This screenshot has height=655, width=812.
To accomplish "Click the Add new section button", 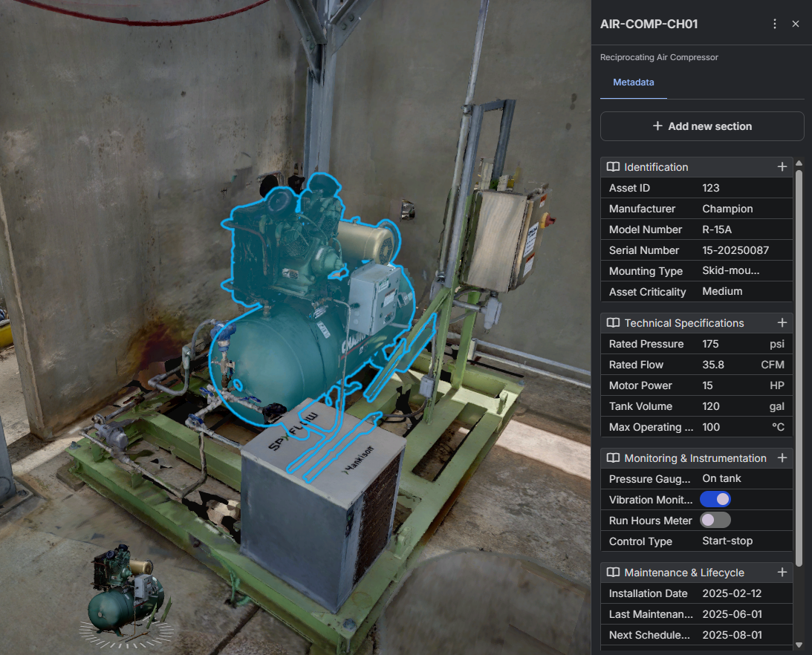I will (702, 126).
